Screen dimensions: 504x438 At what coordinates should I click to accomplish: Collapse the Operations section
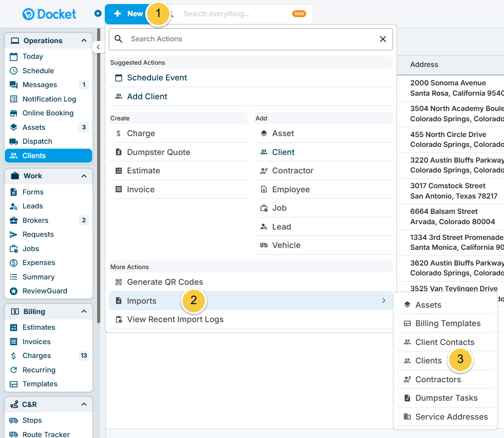83,40
